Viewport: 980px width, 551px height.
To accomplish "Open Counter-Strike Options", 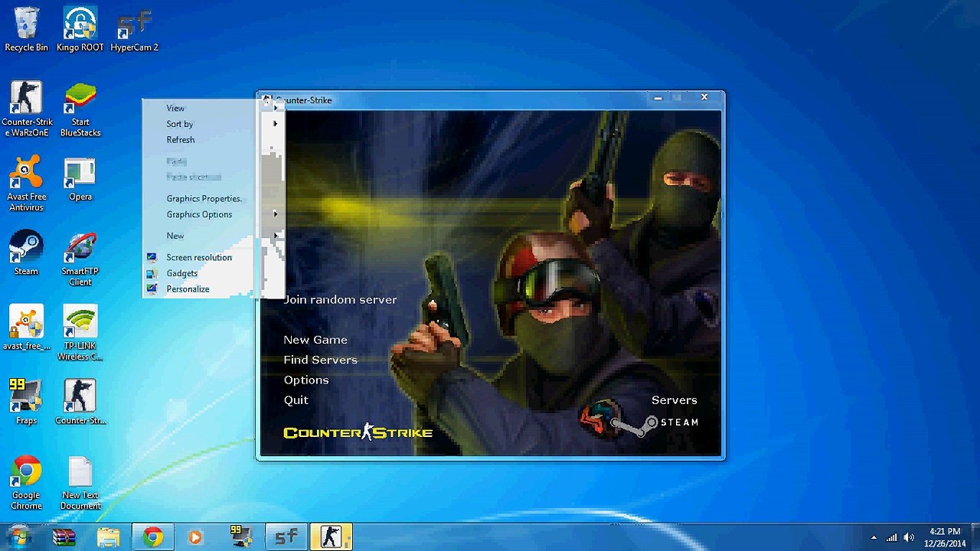I will coord(306,380).
